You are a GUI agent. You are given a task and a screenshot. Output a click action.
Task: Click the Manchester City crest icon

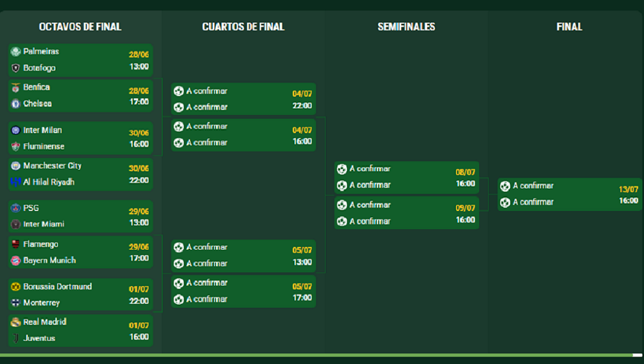click(16, 166)
